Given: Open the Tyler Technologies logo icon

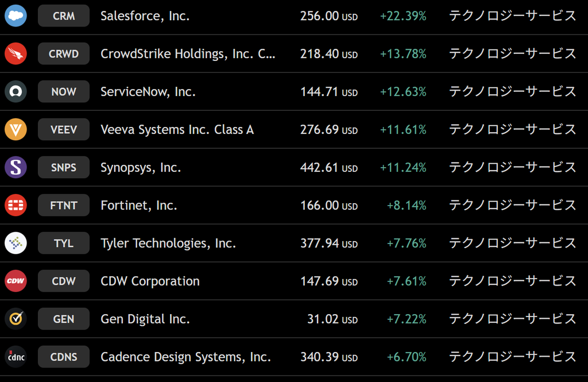Looking at the screenshot, I should coord(16,243).
